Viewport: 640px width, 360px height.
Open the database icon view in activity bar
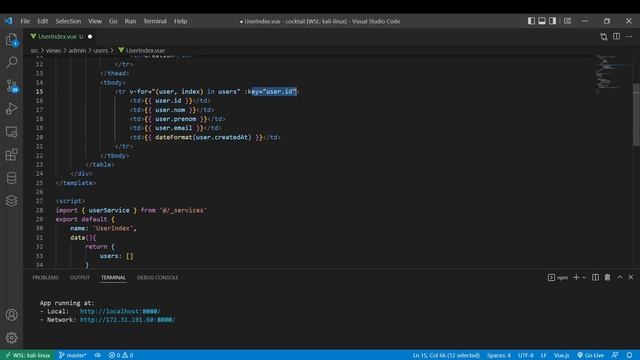[x=11, y=178]
